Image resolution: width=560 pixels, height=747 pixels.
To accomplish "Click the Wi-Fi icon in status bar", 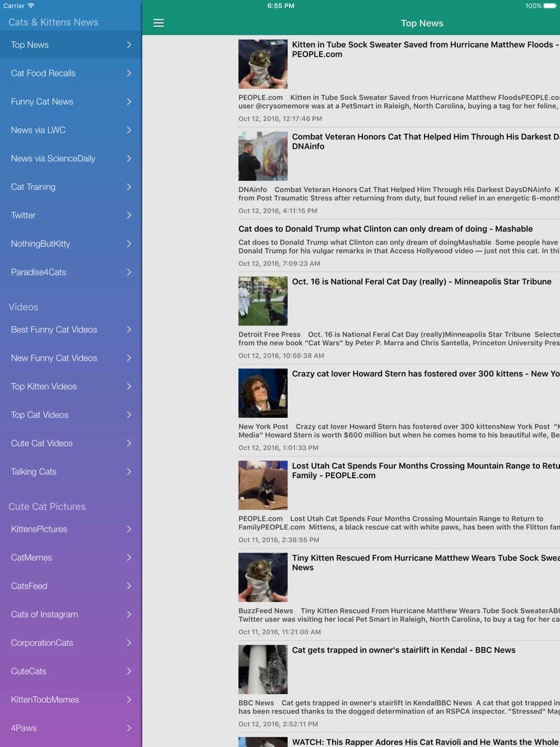I will point(31,6).
